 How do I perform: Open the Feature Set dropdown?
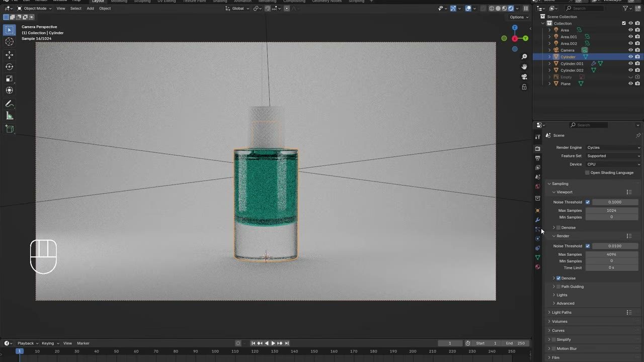coord(613,156)
